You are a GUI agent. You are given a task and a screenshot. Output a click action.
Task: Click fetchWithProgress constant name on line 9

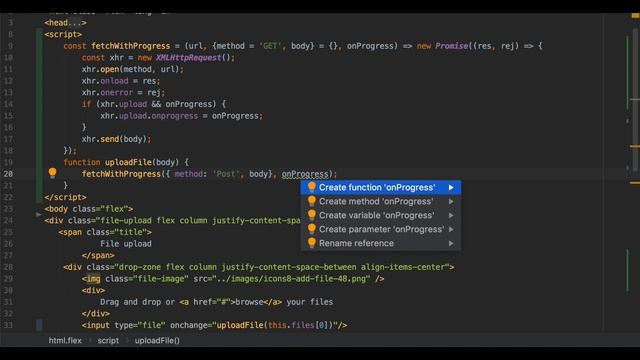coord(131,46)
